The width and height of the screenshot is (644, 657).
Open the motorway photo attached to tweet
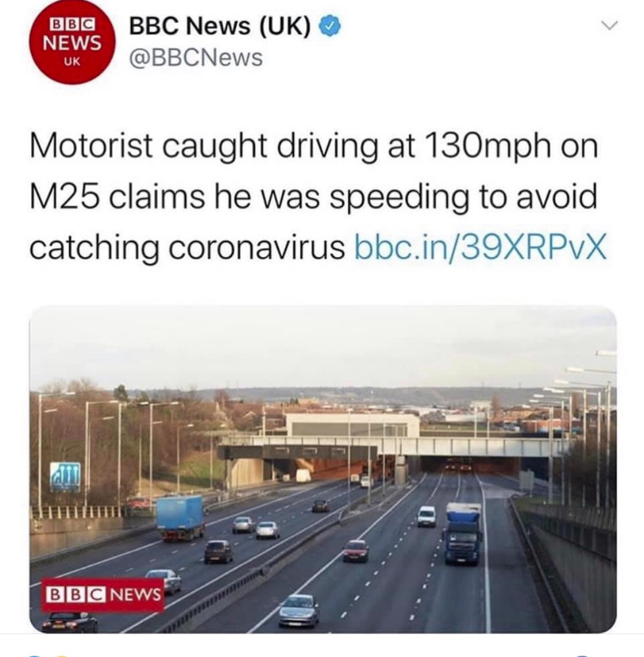click(322, 470)
